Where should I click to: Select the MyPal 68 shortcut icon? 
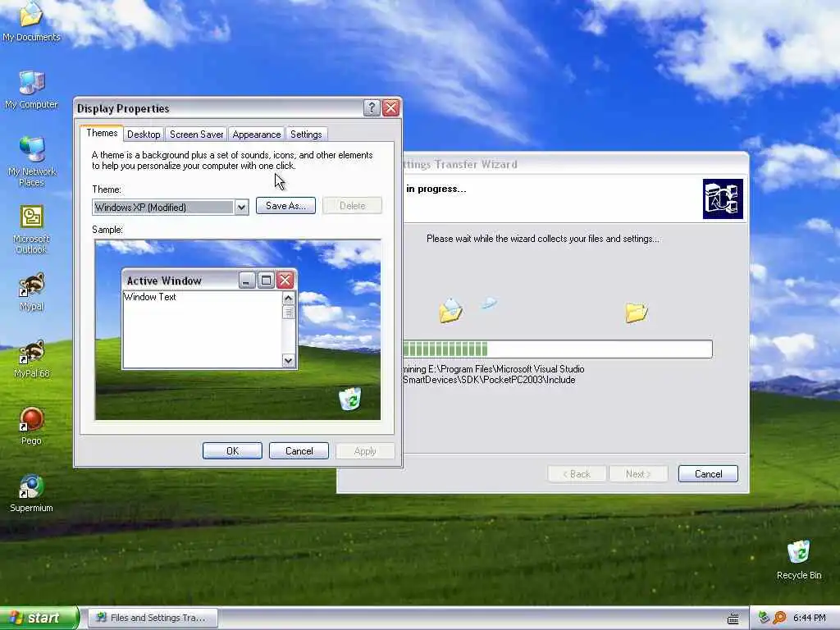pyautogui.click(x=31, y=359)
